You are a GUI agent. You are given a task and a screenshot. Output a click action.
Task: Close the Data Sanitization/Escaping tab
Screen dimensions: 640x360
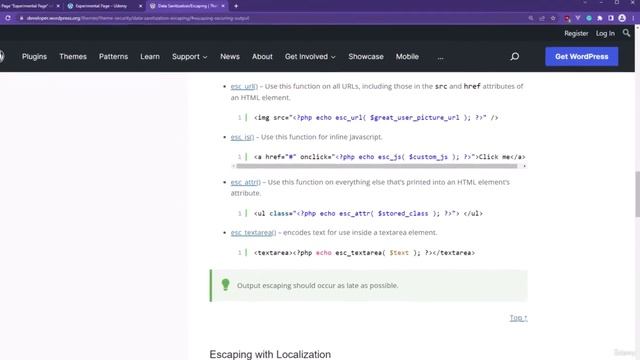(223, 6)
